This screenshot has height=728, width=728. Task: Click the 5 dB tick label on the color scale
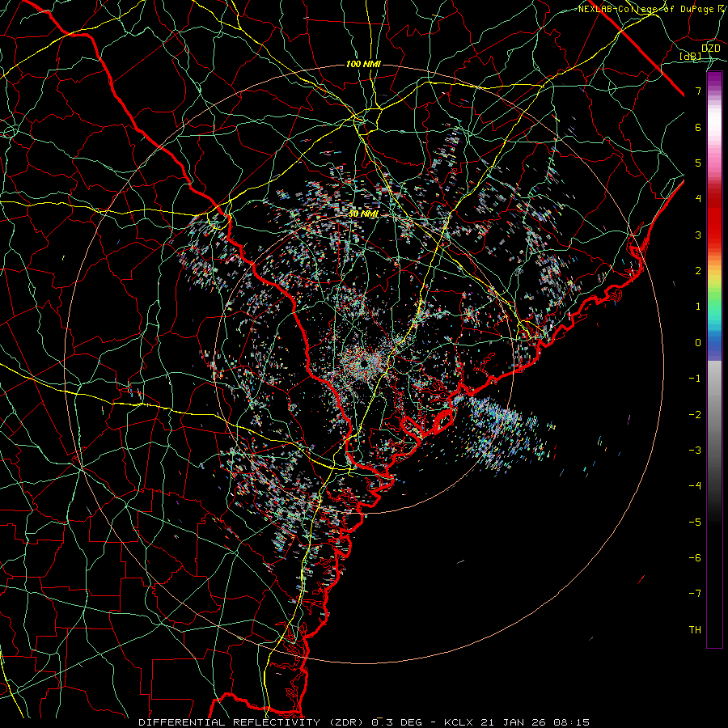tap(698, 163)
